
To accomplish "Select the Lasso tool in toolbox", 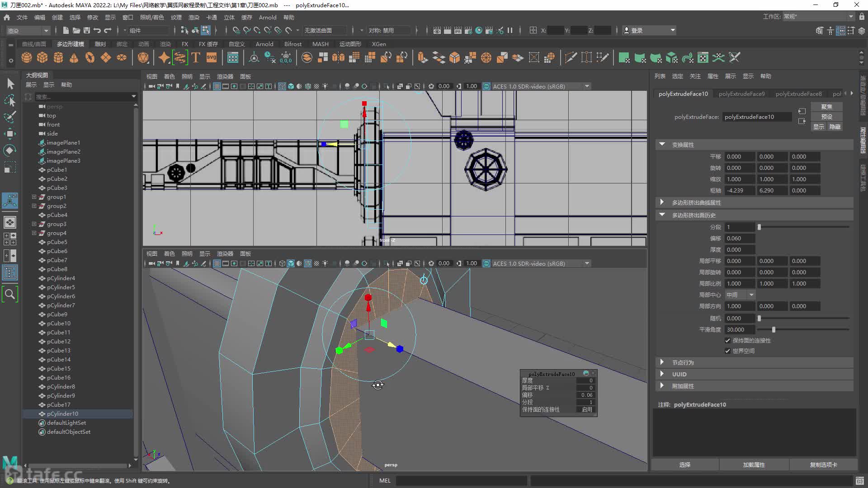I will [10, 100].
